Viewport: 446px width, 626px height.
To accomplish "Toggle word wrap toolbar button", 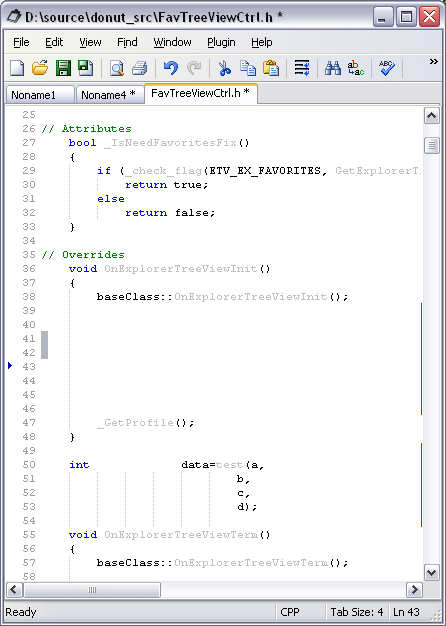I will click(x=302, y=68).
